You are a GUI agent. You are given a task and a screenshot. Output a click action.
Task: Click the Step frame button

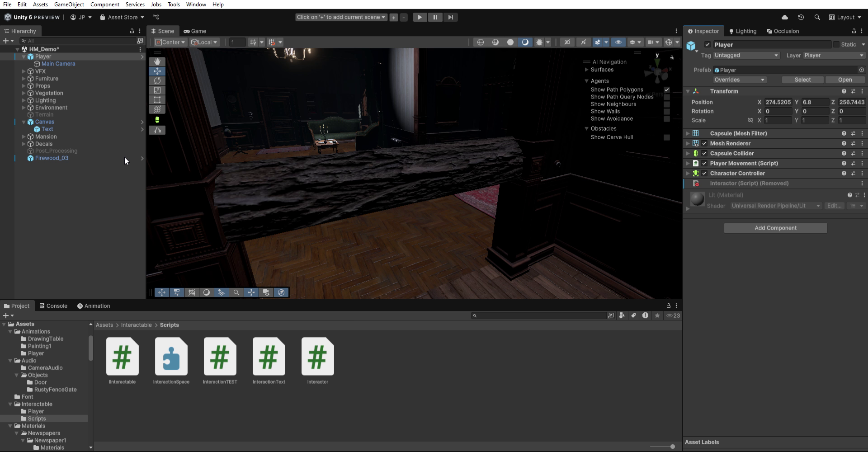coord(450,17)
